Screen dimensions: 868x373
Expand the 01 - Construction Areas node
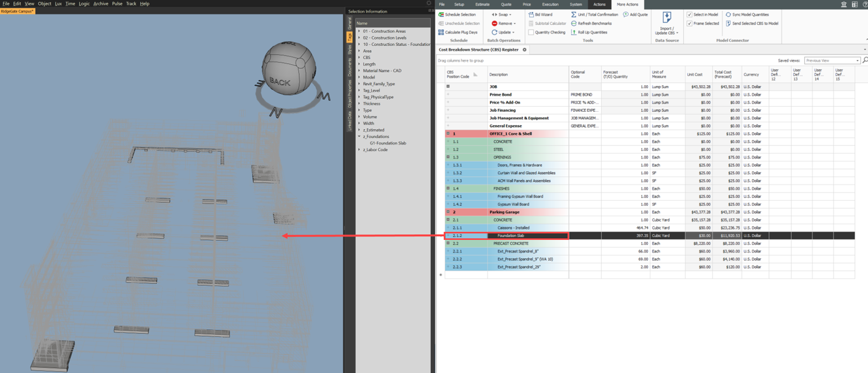[x=359, y=31]
